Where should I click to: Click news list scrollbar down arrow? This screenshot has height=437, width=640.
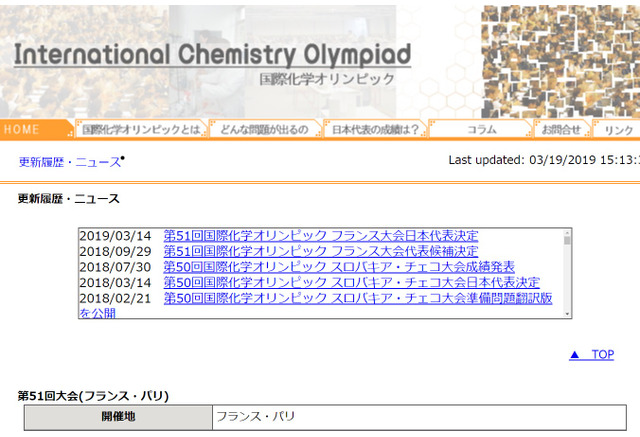(567, 314)
